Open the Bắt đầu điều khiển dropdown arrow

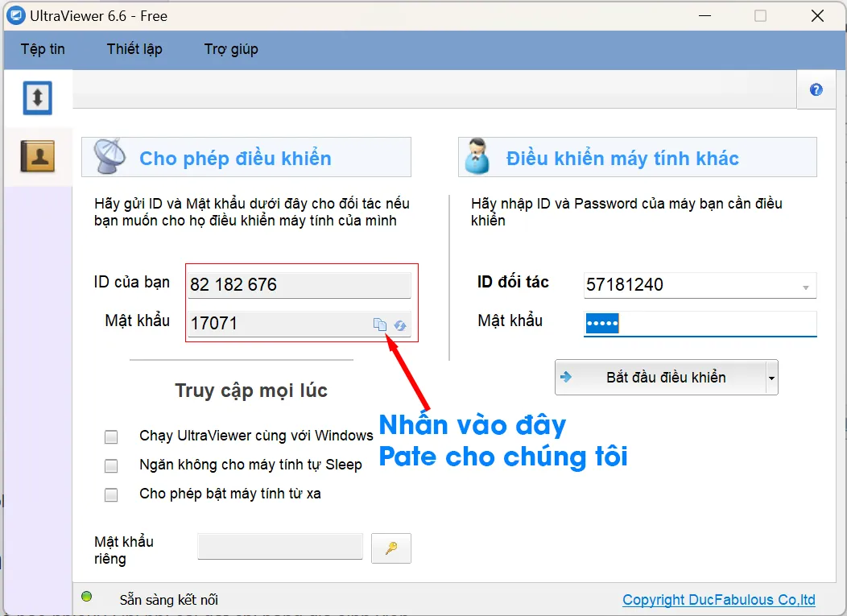point(772,377)
